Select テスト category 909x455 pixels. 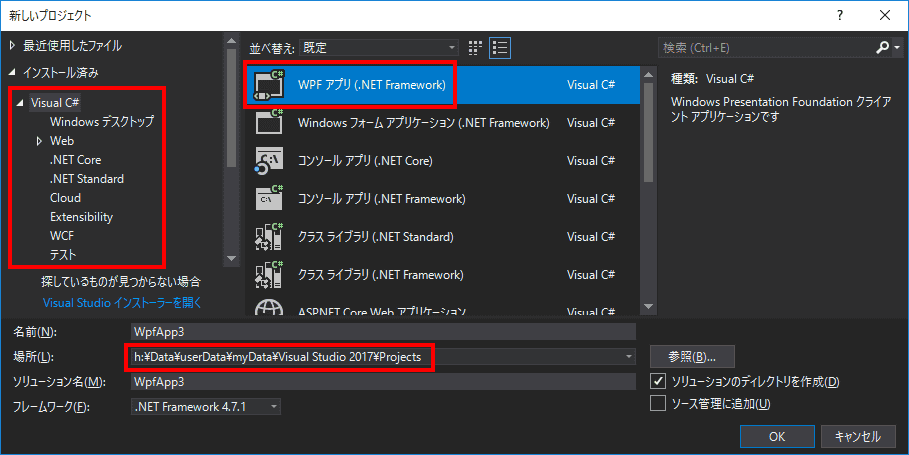tap(63, 254)
